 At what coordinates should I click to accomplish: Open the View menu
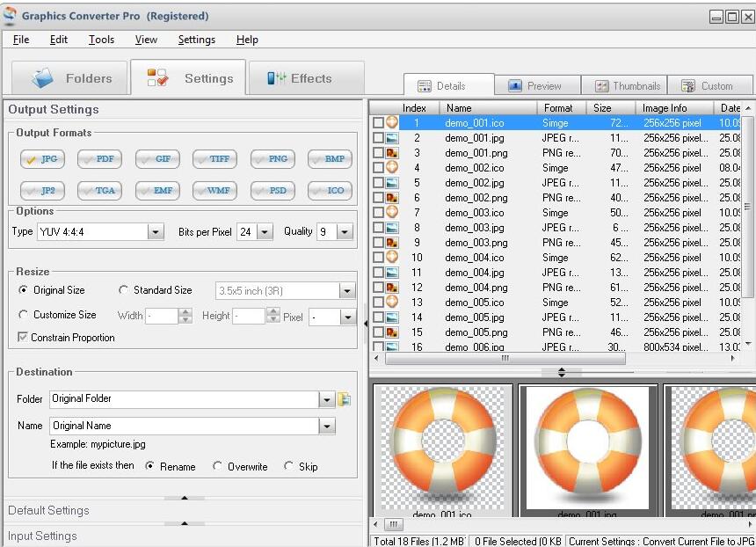[146, 40]
